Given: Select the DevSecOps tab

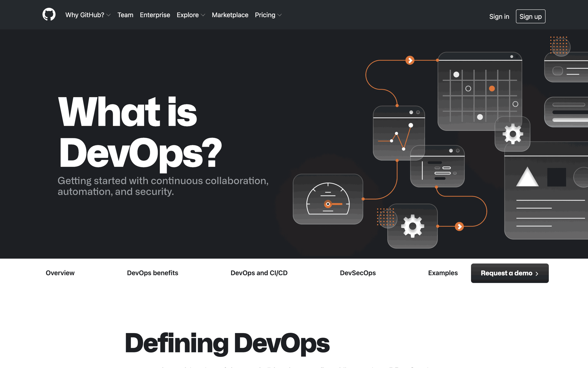Looking at the screenshot, I should tap(358, 273).
